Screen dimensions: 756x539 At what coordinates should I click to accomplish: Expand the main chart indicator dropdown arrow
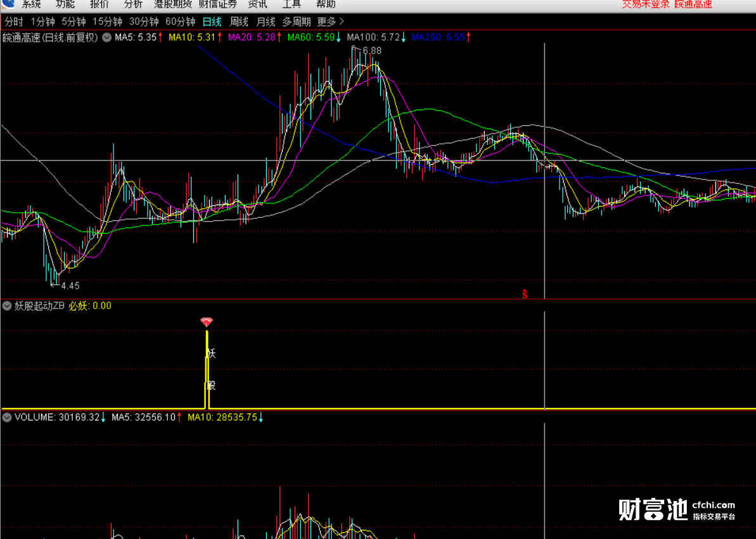pyautogui.click(x=106, y=37)
